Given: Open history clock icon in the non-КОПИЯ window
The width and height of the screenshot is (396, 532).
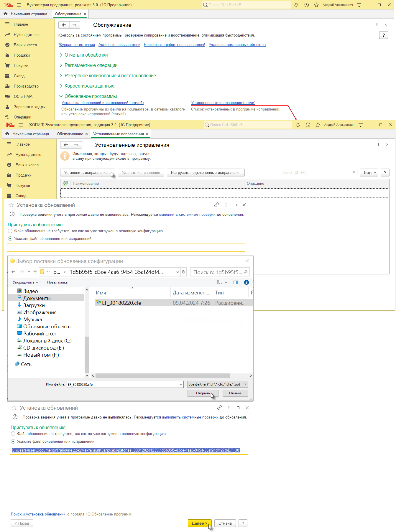Looking at the screenshot, I should click(x=306, y=5).
